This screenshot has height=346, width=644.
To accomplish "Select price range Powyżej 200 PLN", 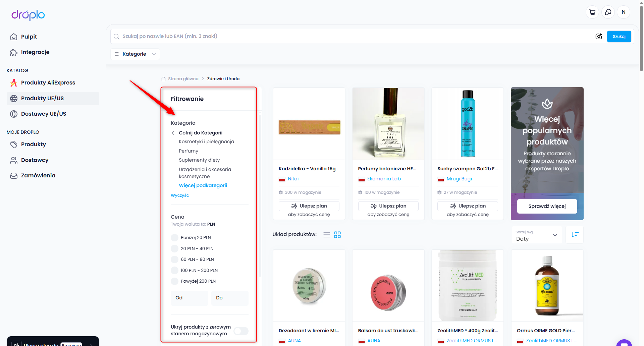I will point(174,281).
